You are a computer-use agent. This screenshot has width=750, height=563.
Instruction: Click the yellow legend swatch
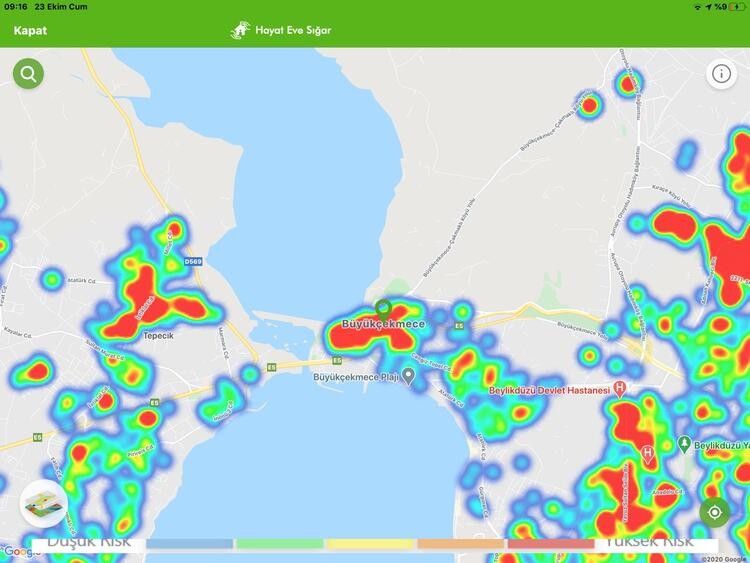(370, 544)
